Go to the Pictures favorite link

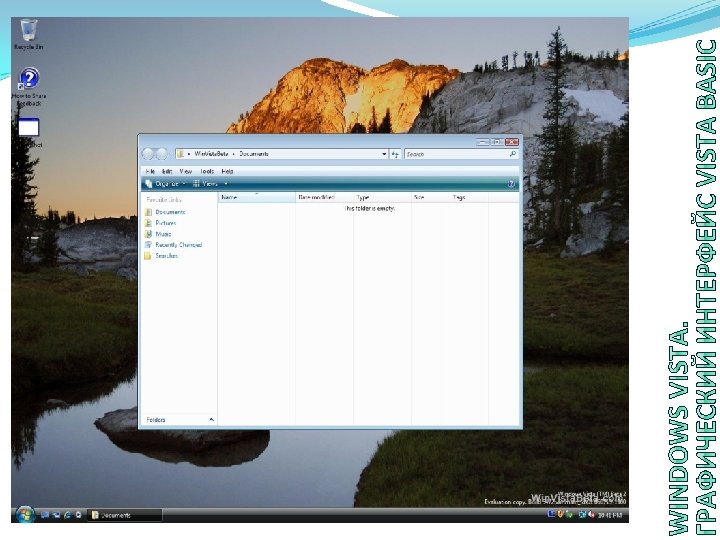(x=166, y=223)
